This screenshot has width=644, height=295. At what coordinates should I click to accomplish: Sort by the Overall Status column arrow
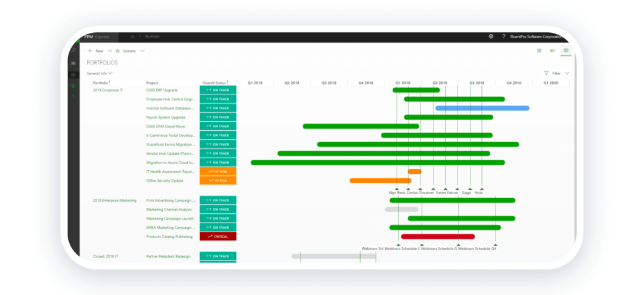point(228,82)
